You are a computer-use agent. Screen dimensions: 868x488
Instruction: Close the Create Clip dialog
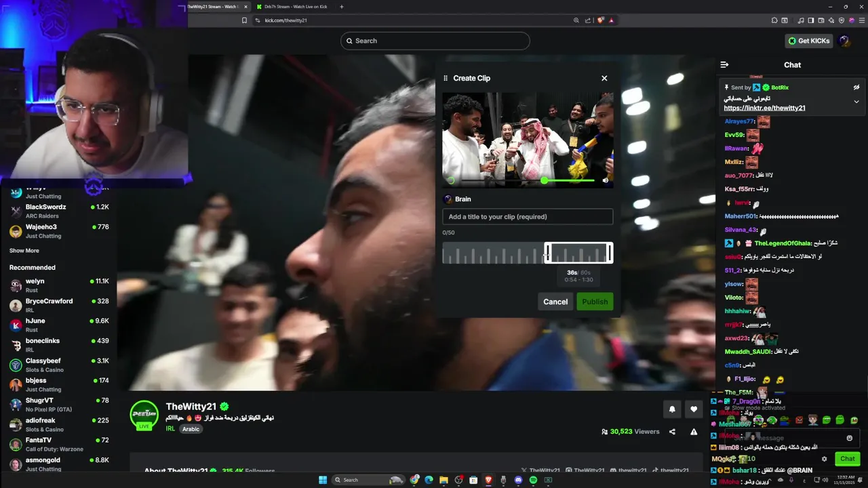point(604,78)
